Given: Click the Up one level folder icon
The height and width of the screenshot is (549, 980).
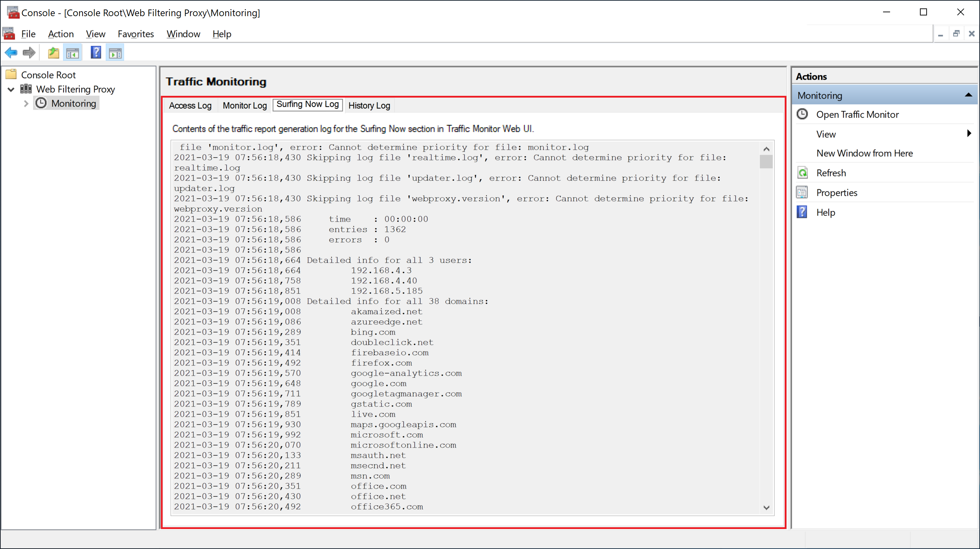Looking at the screenshot, I should [53, 52].
